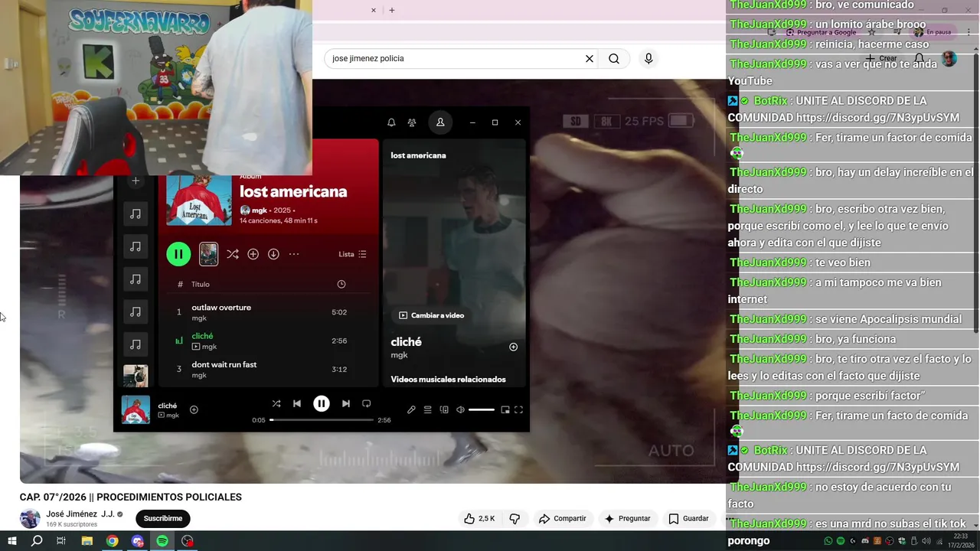Screen dimensions: 980x551
Task: Click the duration clock column header
Action: click(341, 284)
